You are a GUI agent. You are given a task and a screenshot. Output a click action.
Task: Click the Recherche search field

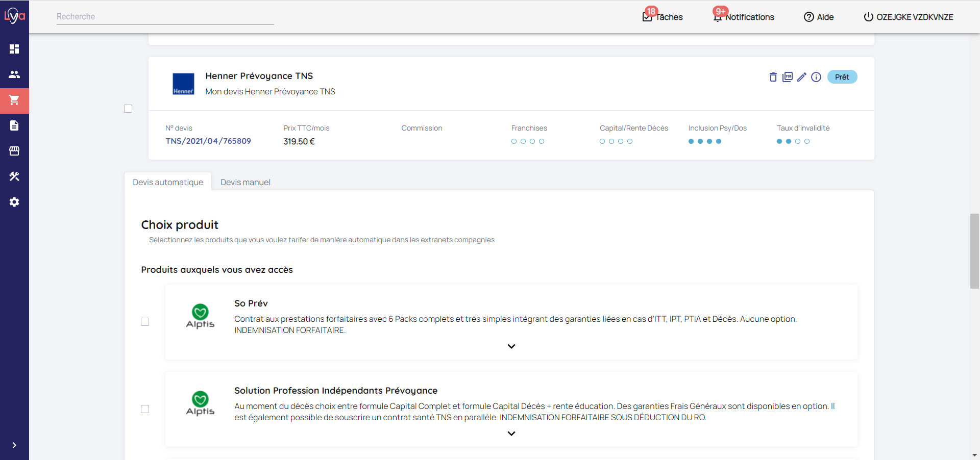[x=165, y=17]
